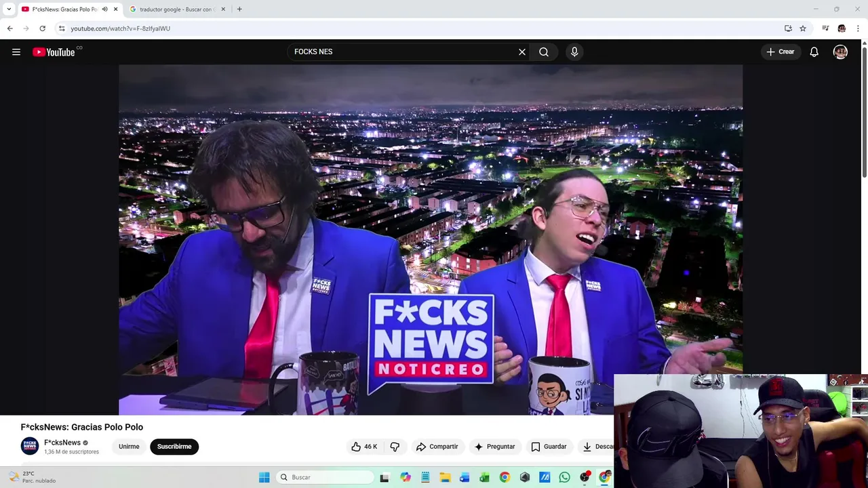Click the magnifier search button
The width and height of the screenshot is (868, 488).
click(x=544, y=52)
